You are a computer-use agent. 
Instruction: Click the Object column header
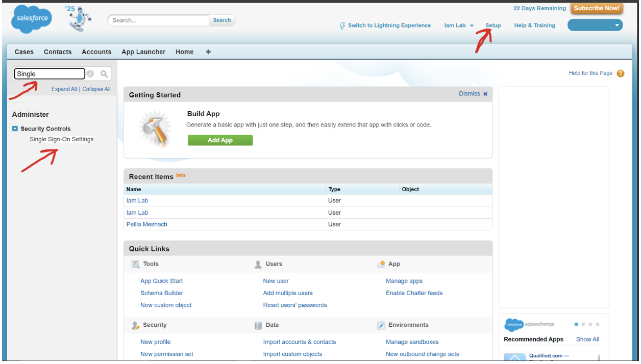[410, 189]
